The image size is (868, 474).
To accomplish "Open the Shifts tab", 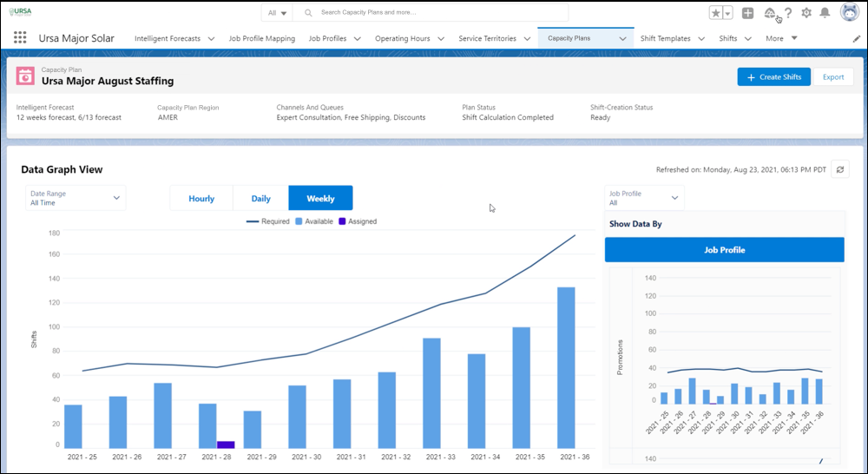I will point(728,38).
